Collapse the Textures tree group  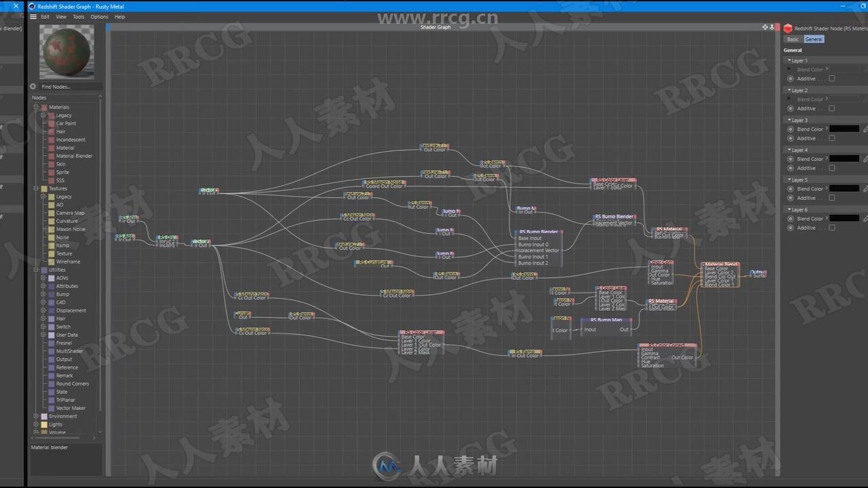pos(36,188)
